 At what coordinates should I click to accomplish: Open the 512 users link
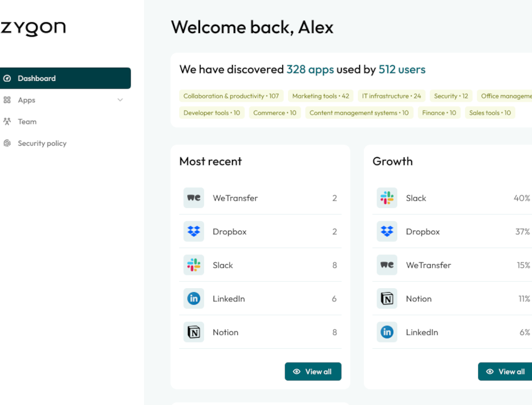(402, 69)
